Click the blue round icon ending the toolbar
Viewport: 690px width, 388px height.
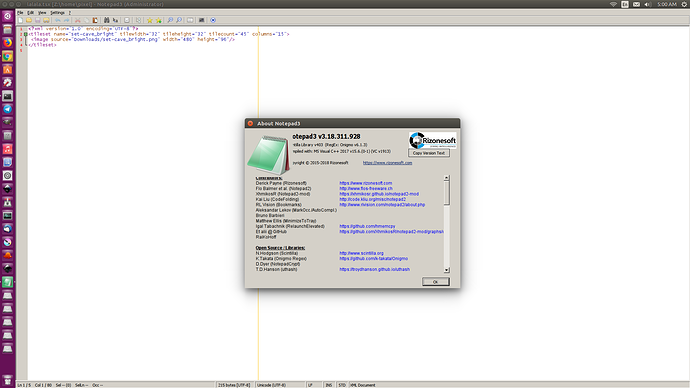(213, 20)
